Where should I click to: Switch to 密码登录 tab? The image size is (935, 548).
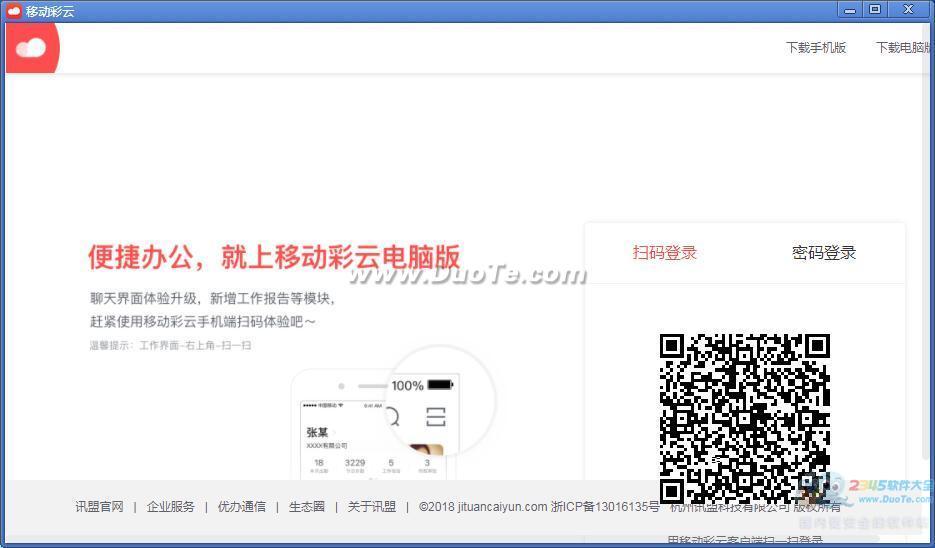823,253
